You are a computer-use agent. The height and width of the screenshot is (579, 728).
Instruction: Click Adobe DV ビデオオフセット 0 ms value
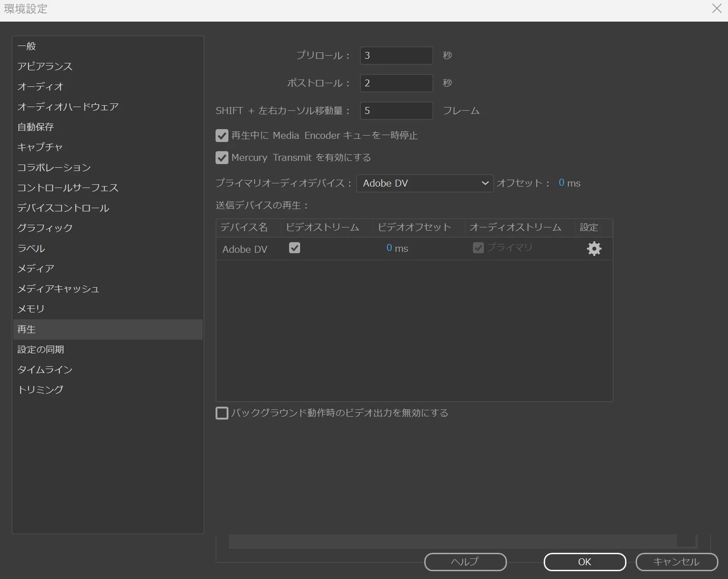pos(397,248)
